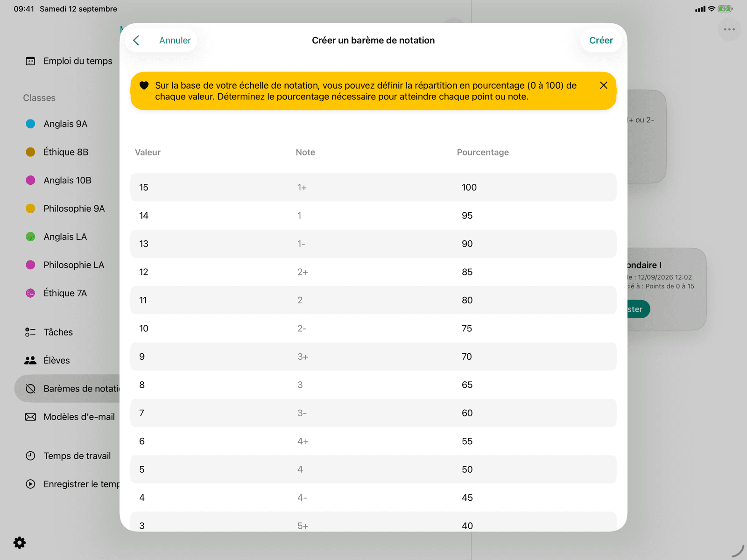Select Barèmes de notation in sidebar

(x=67, y=389)
